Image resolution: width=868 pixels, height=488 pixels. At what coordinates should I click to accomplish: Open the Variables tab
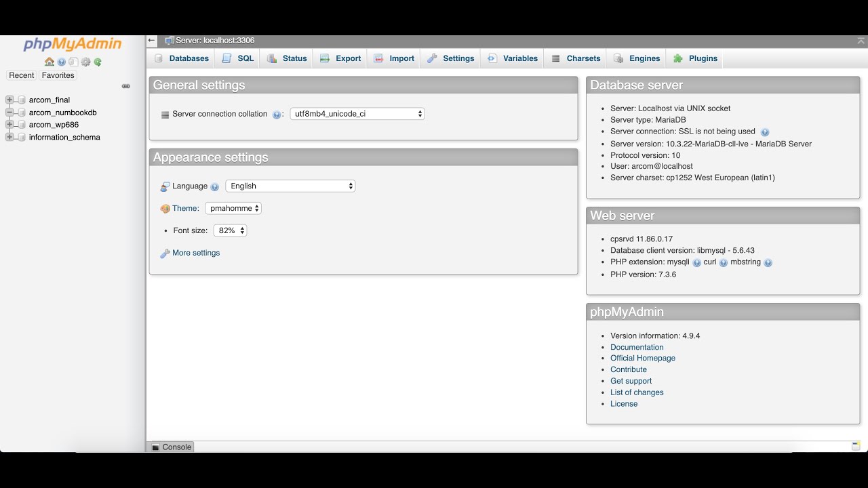point(513,58)
